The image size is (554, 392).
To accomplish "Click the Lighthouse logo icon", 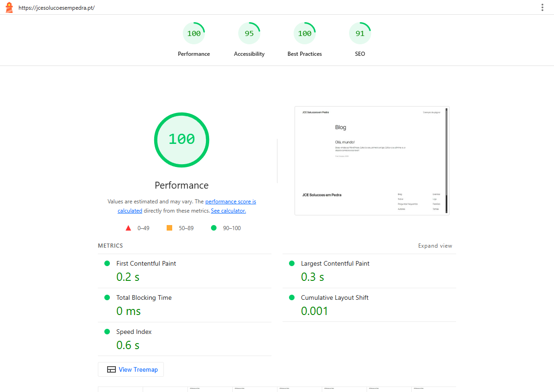I will [x=9, y=7].
